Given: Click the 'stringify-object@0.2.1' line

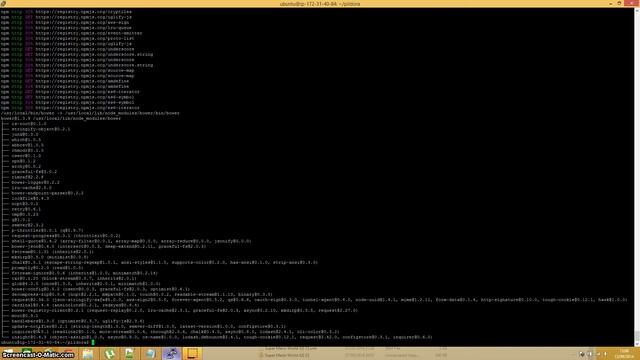Looking at the screenshot, I should click(41, 129).
